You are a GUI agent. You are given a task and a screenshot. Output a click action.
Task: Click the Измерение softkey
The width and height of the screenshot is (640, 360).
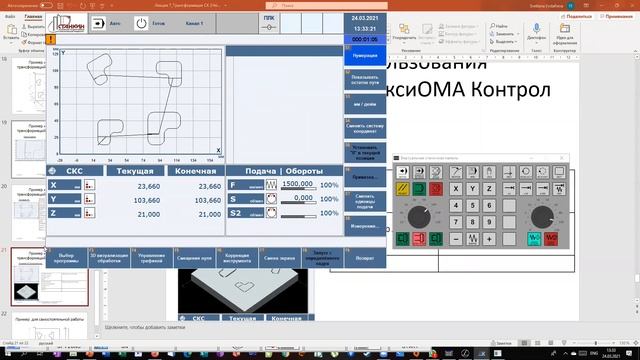(x=365, y=226)
